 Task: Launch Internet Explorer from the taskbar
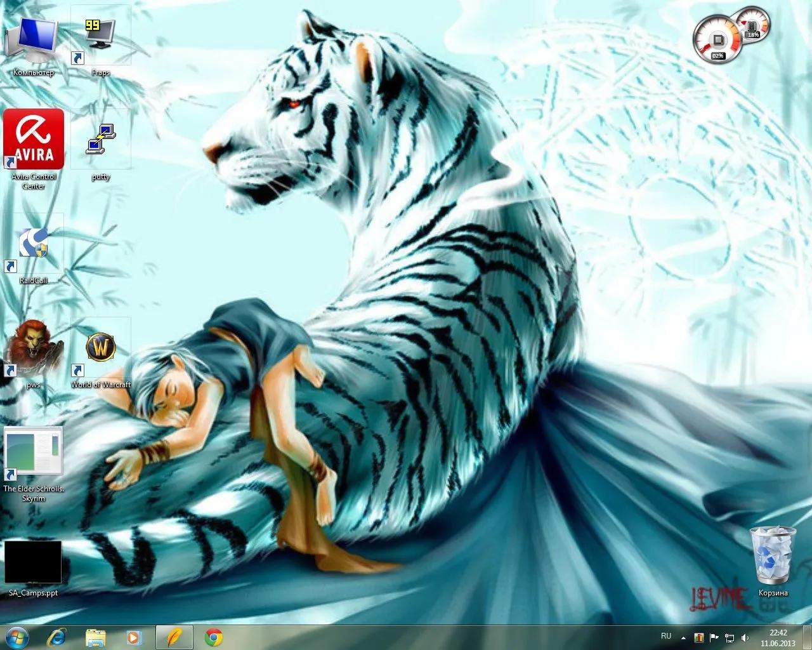[58, 637]
